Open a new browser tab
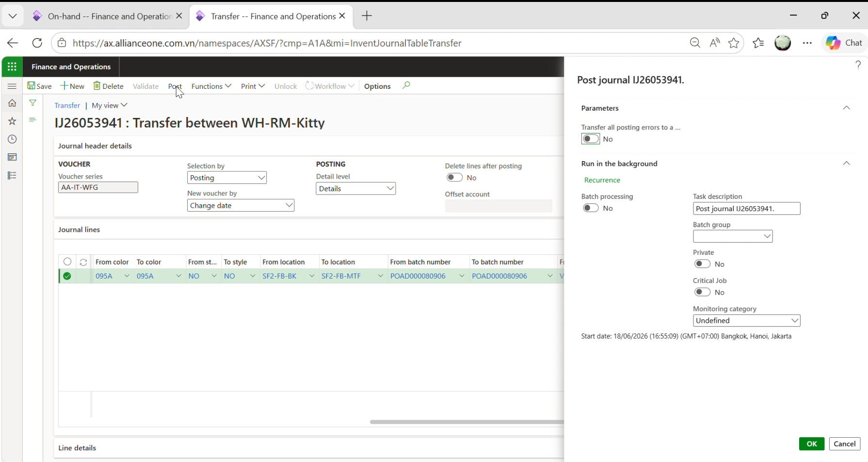 [367, 16]
